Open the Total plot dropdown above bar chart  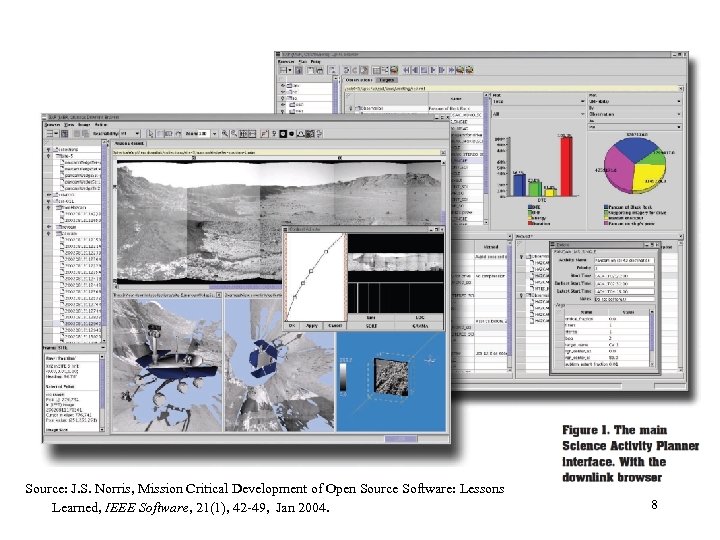(x=538, y=101)
